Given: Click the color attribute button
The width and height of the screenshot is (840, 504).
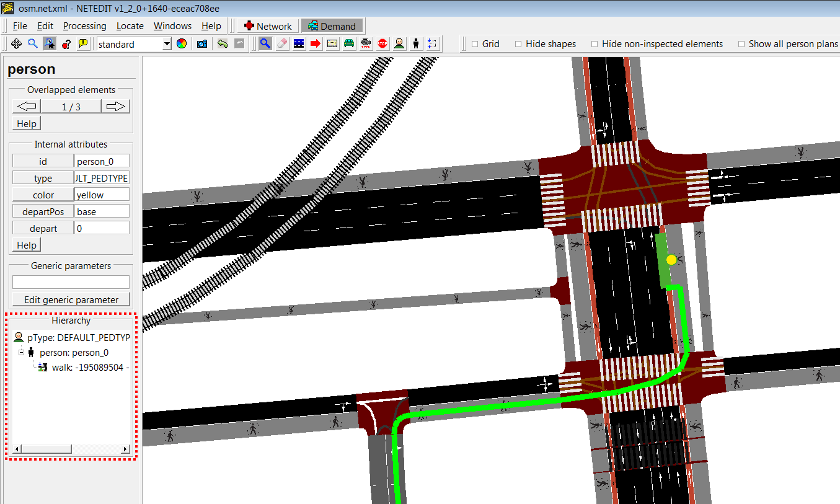Looking at the screenshot, I should tap(43, 195).
